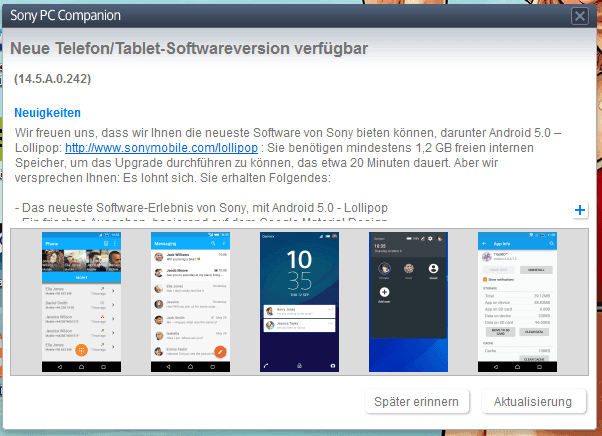Viewport: 602px width, 436px height.
Task: Click the Sony PC Companion title text
Action: pos(65,15)
